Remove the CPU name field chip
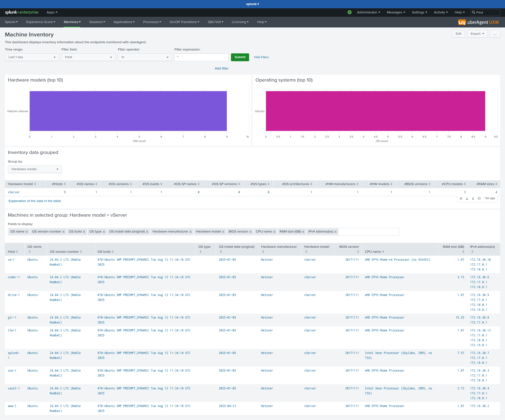505x420 pixels. pos(274,232)
